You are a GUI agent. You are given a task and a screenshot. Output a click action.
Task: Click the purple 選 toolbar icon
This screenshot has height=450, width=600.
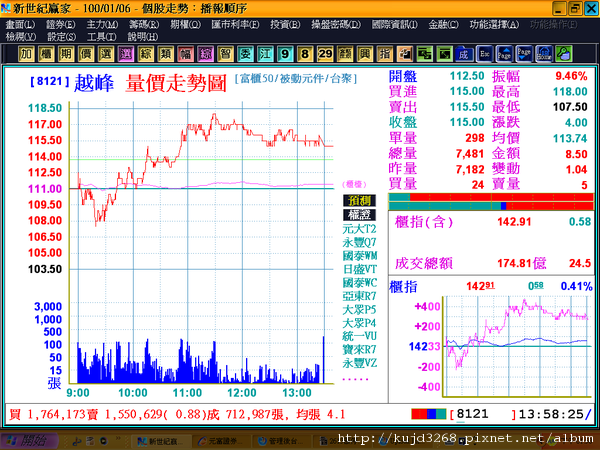click(126, 54)
